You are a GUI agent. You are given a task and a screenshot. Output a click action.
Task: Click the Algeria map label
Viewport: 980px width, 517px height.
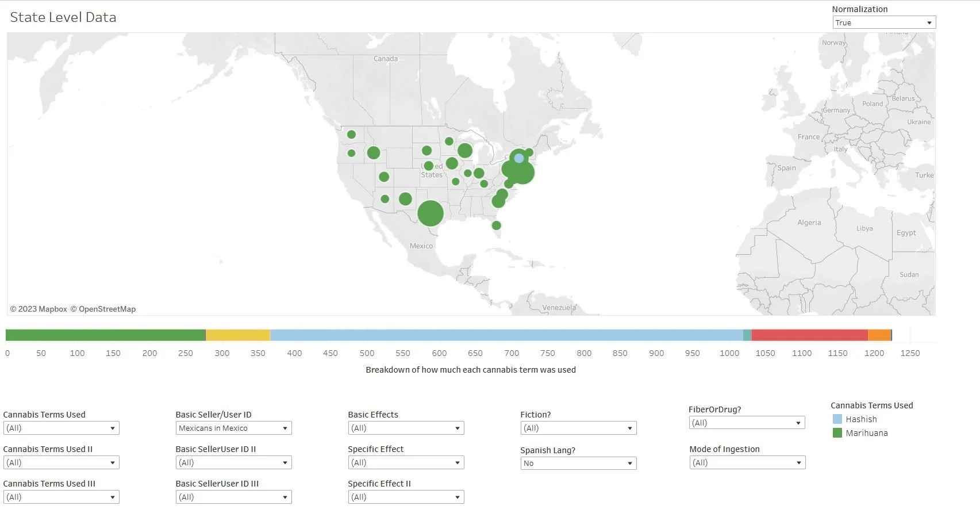pos(809,223)
